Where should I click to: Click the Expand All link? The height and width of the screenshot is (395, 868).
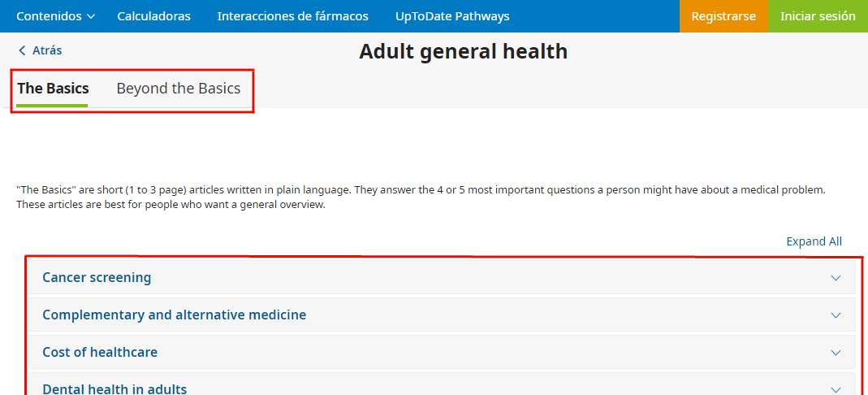814,241
